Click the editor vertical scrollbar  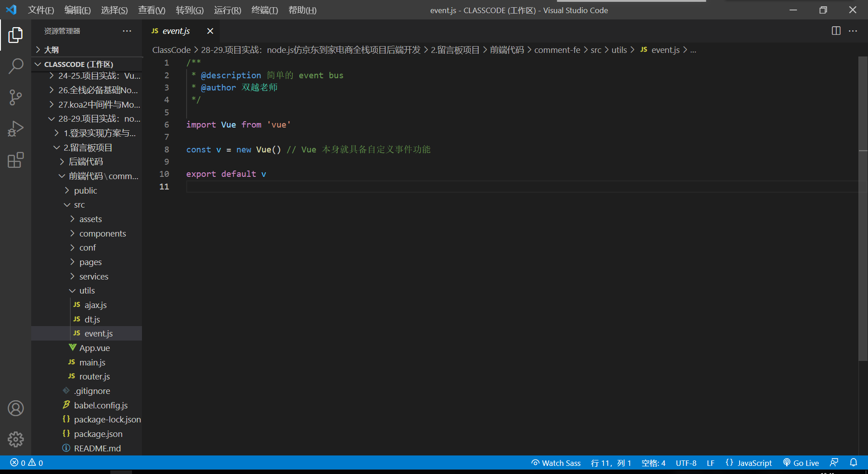pyautogui.click(x=863, y=208)
